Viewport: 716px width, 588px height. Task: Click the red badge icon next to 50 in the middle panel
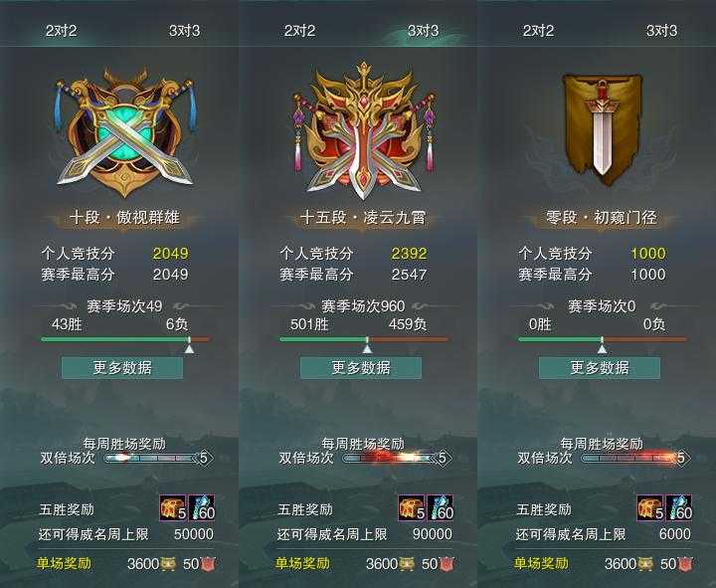pyautogui.click(x=446, y=564)
